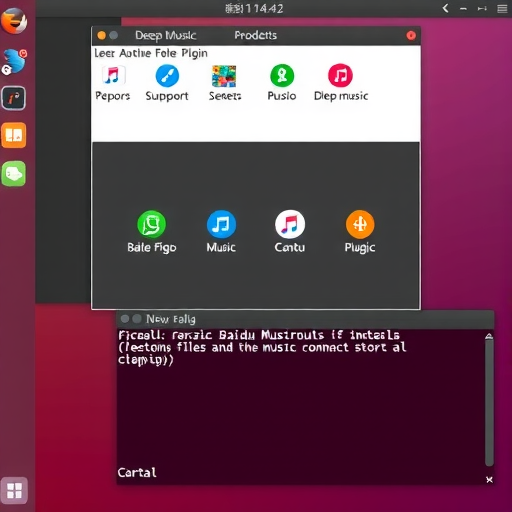
Task: Click the gray window button in Deep Music
Action: coord(114,35)
